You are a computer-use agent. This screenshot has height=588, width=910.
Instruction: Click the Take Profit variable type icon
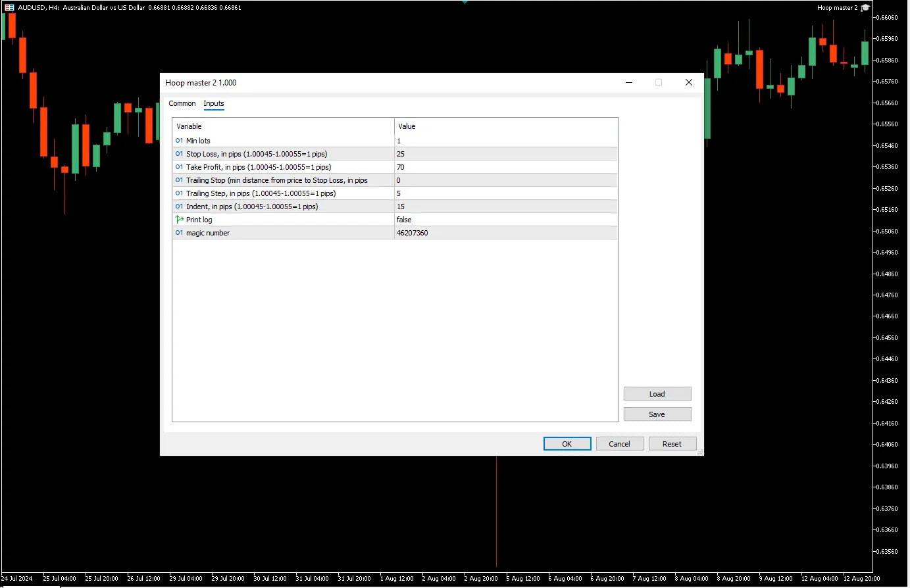[179, 167]
